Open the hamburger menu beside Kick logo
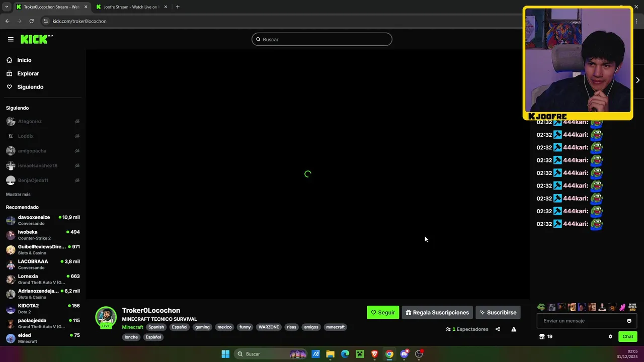 (x=11, y=39)
